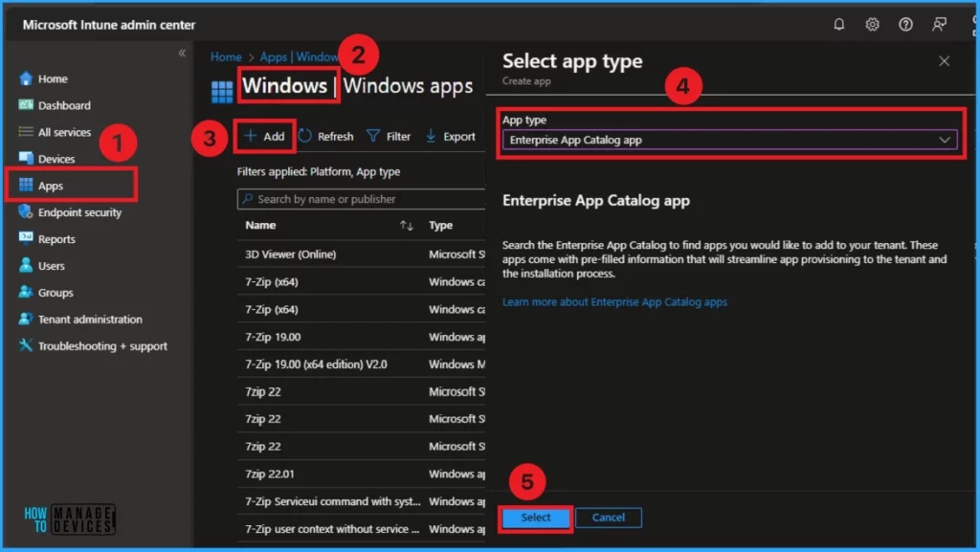Open 7-Zip 19.00 app row
The height and width of the screenshot is (552, 980).
(361, 337)
